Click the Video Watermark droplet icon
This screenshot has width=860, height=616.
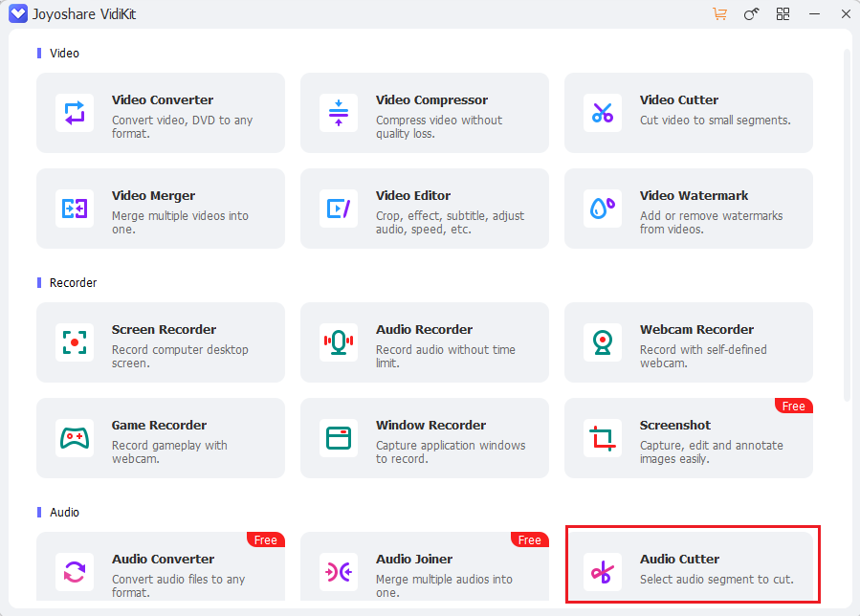pos(603,209)
